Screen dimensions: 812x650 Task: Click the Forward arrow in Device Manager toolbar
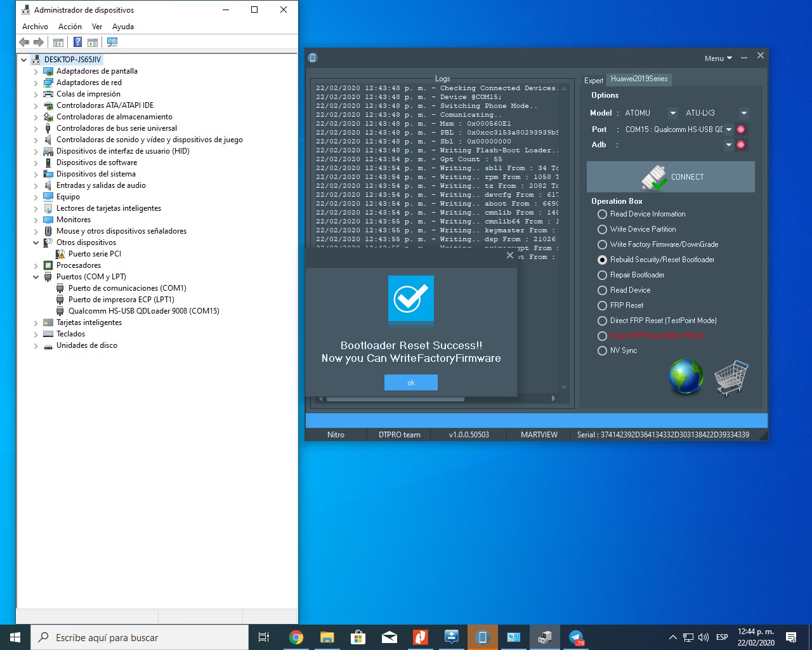point(39,42)
